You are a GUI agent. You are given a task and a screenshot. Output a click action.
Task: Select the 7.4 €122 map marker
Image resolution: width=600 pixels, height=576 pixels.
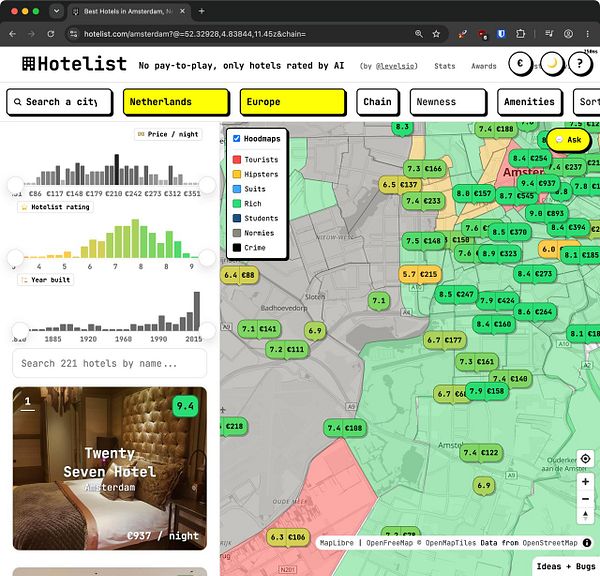(x=481, y=453)
